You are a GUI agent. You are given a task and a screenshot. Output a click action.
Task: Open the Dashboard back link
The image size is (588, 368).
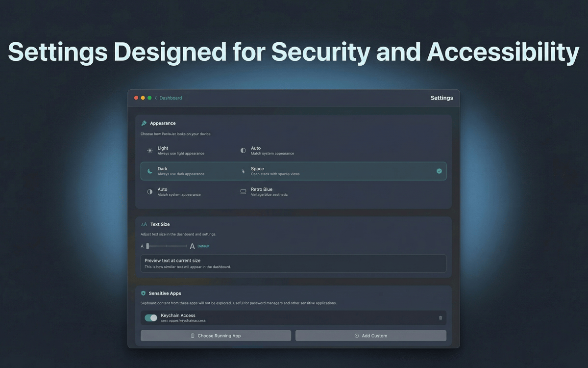click(x=171, y=98)
